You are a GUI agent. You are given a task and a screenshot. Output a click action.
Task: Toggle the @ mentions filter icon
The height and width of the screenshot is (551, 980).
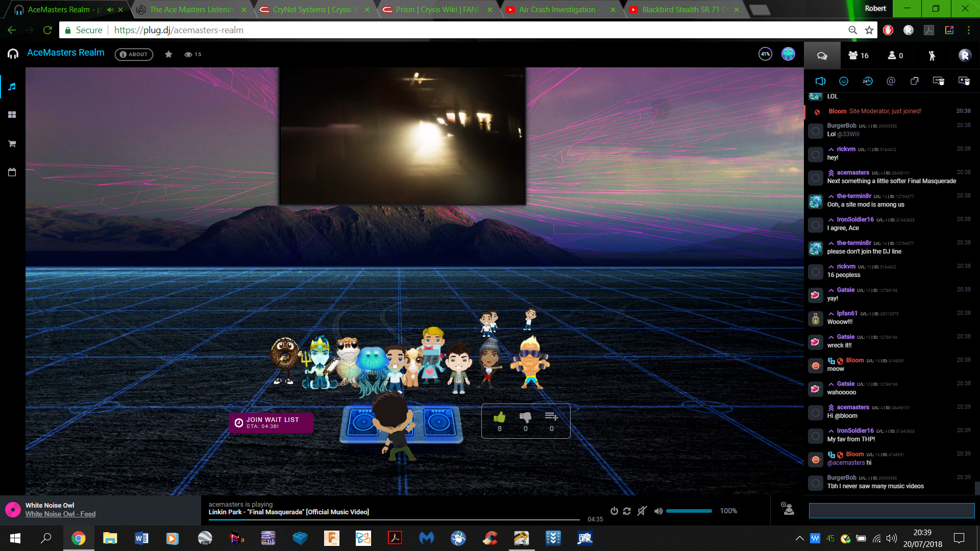click(891, 81)
